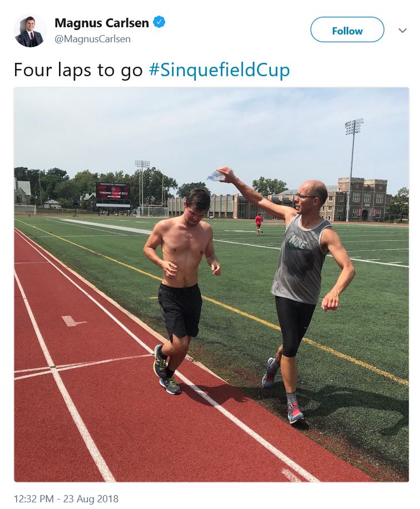
Task: Click the Follow button
Action: (x=347, y=30)
